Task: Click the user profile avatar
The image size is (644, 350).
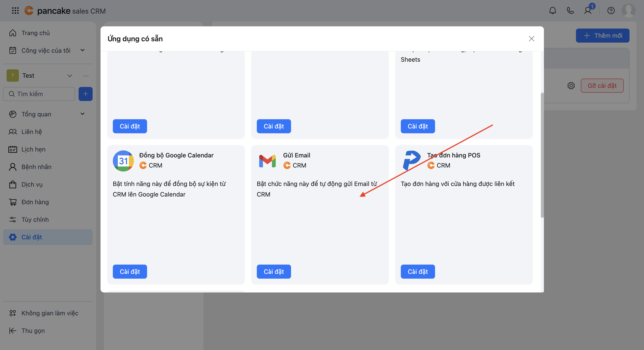Action: tap(628, 11)
